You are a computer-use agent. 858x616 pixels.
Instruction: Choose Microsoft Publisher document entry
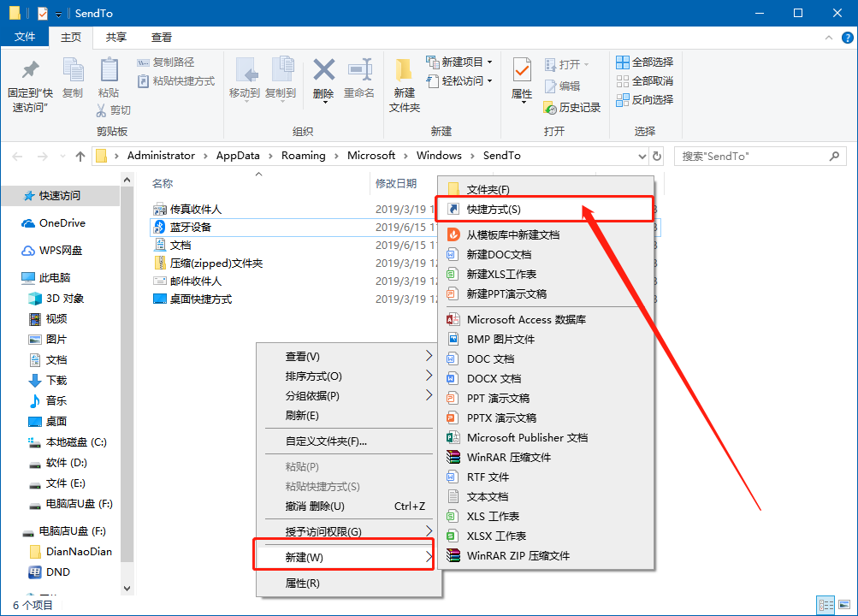(546, 438)
